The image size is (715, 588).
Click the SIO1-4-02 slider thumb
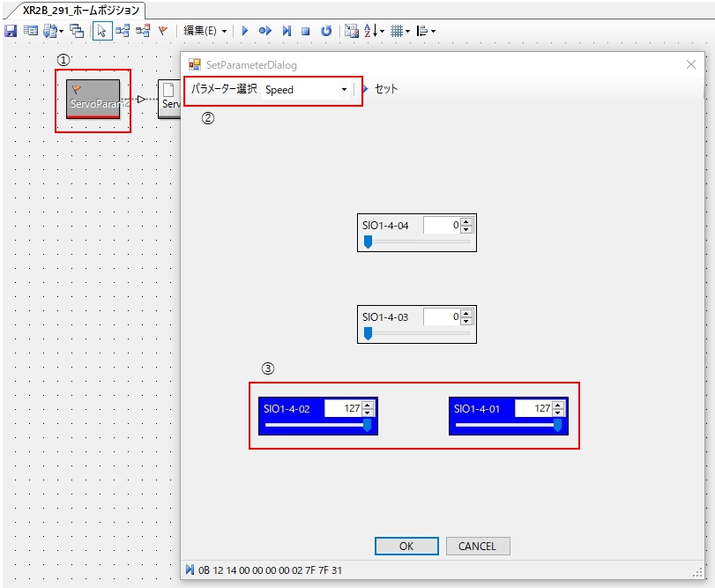point(367,425)
